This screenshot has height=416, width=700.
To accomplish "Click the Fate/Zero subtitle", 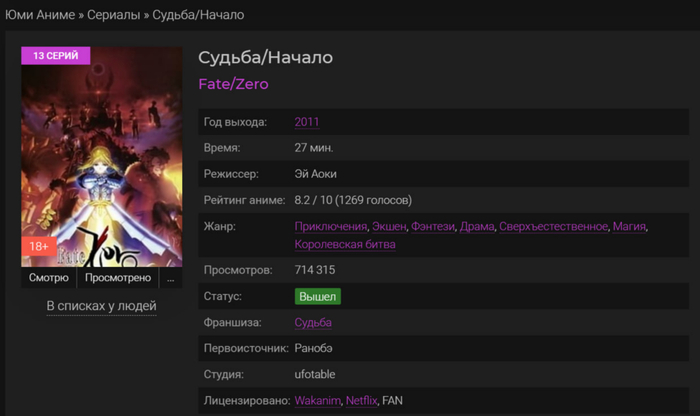I will click(233, 84).
